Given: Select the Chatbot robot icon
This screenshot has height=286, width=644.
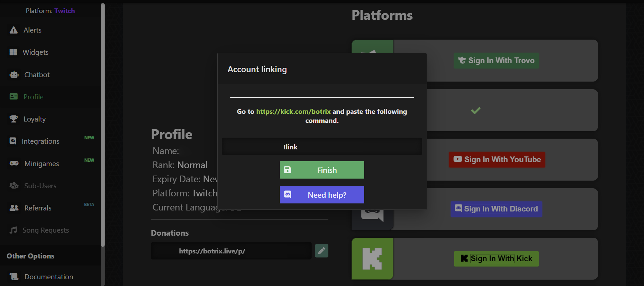Looking at the screenshot, I should point(14,75).
